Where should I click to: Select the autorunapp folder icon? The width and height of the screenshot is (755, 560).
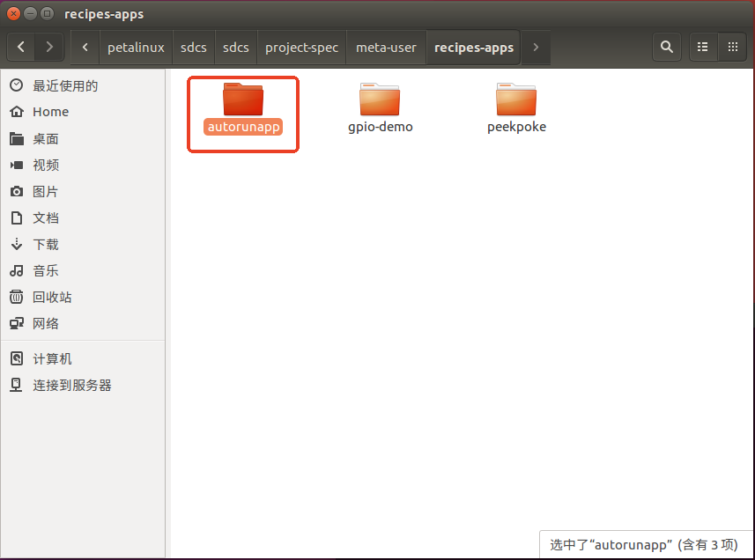(x=243, y=99)
